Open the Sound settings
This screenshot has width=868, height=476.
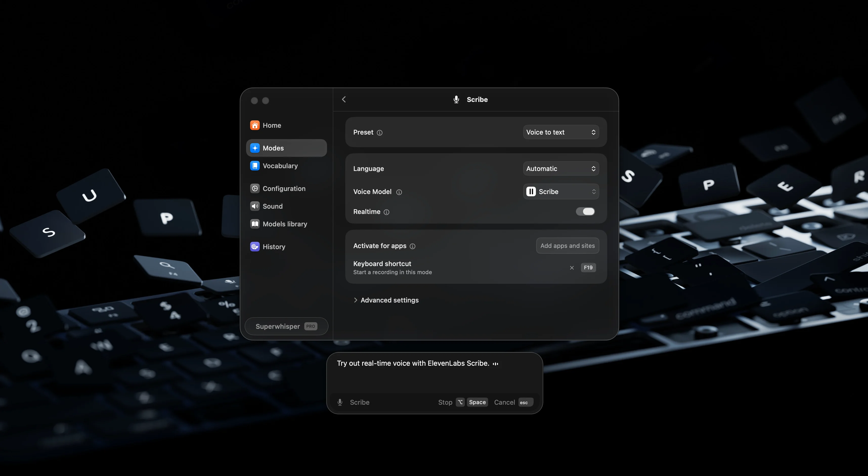coord(286,206)
